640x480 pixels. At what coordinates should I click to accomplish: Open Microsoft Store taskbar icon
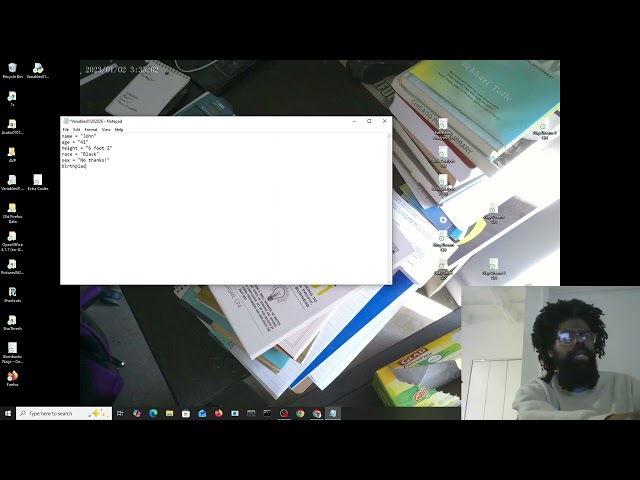pos(186,413)
